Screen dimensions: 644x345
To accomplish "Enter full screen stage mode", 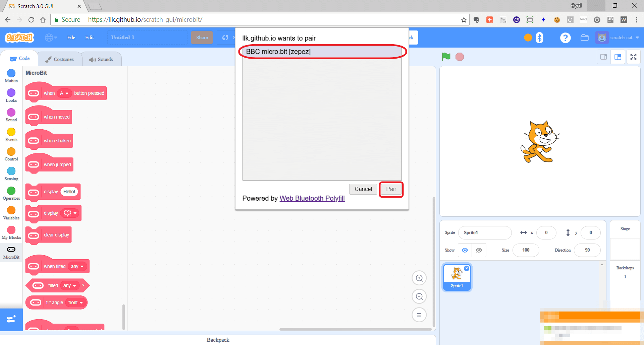I will 633,57.
